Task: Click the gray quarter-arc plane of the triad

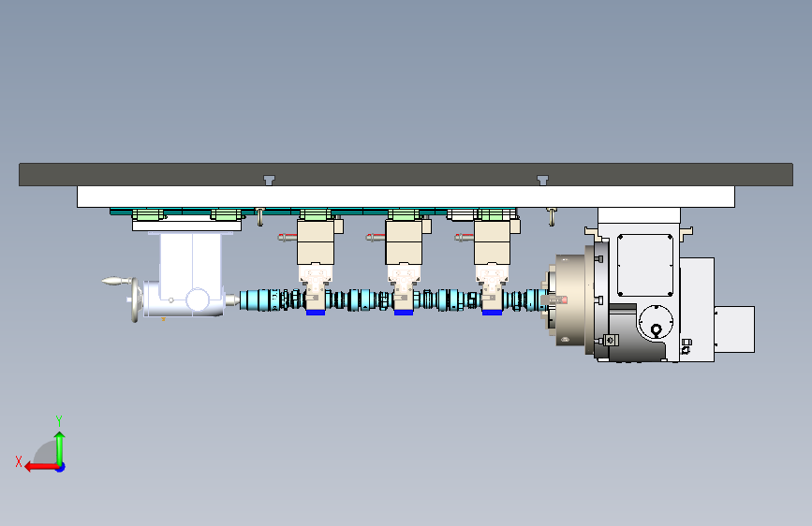Action: point(46,452)
